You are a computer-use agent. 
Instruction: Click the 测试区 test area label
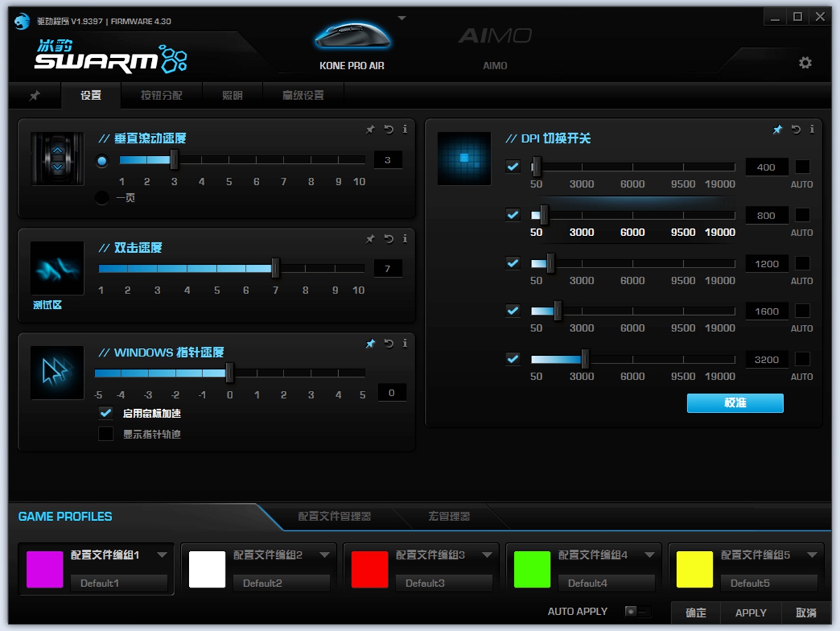click(47, 305)
